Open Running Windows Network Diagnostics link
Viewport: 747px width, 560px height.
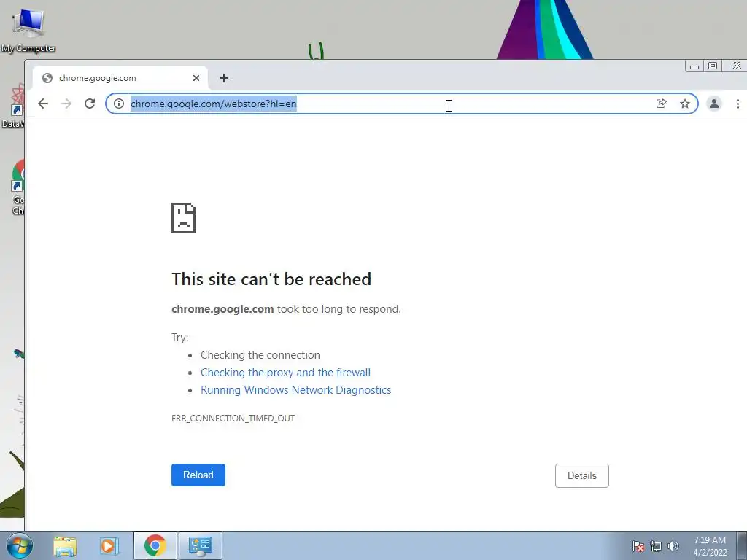tap(296, 390)
